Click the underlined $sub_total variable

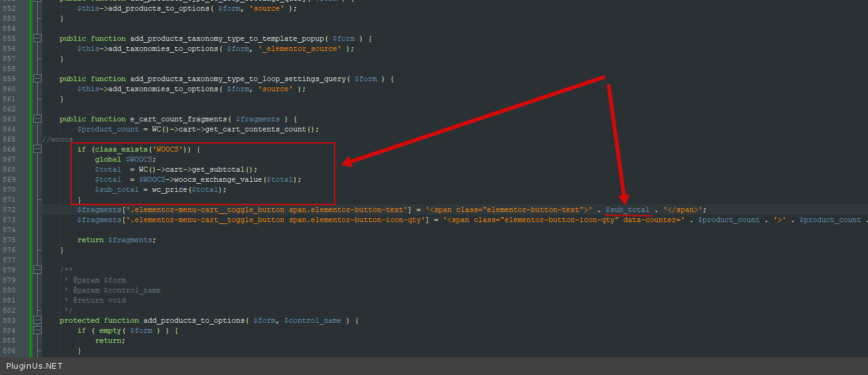627,210
